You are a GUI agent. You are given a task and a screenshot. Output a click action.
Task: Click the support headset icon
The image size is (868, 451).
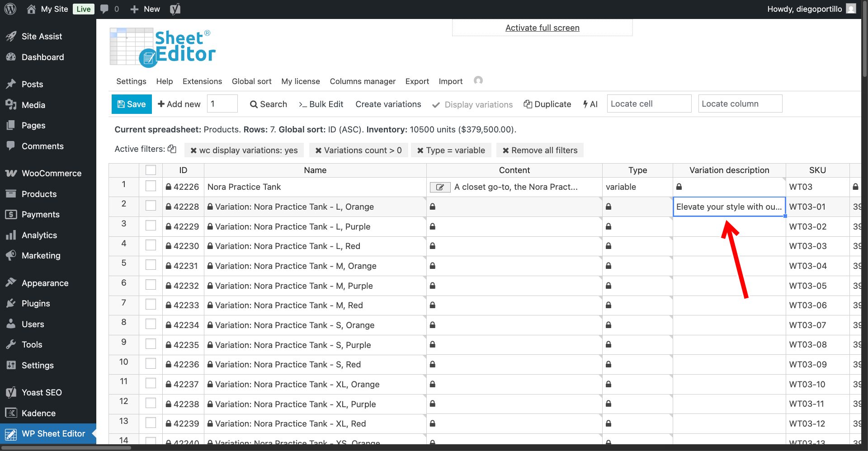point(478,80)
